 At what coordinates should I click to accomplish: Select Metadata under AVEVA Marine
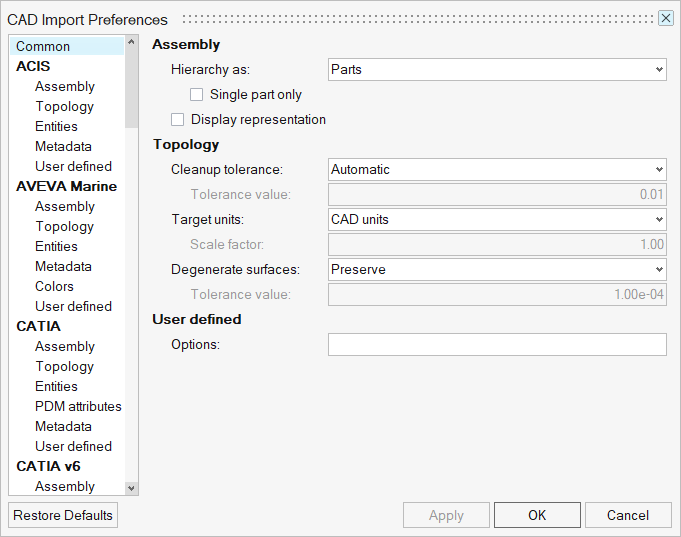coord(63,266)
